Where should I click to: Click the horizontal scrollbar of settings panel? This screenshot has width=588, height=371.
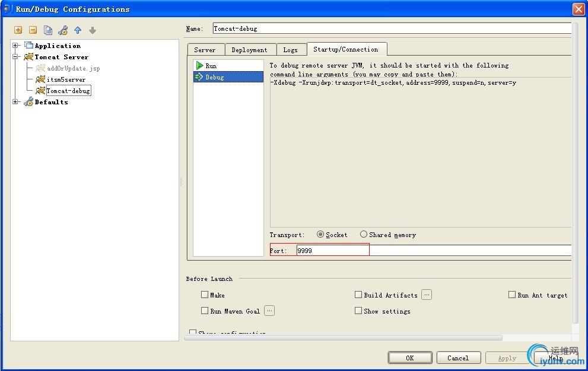coord(343,338)
